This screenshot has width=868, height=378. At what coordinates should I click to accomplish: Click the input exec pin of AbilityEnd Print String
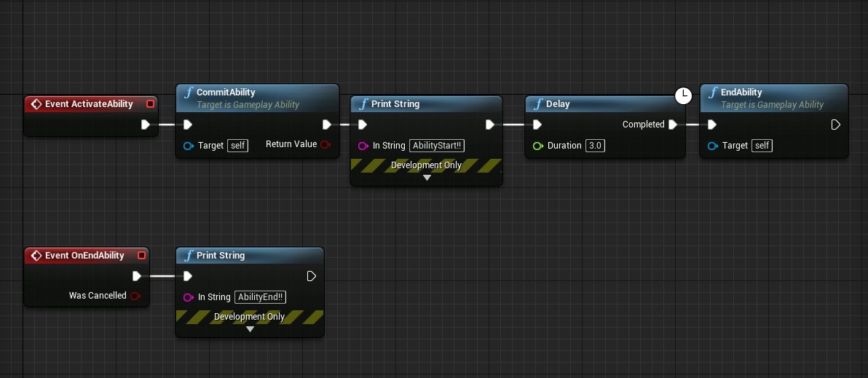pyautogui.click(x=188, y=275)
